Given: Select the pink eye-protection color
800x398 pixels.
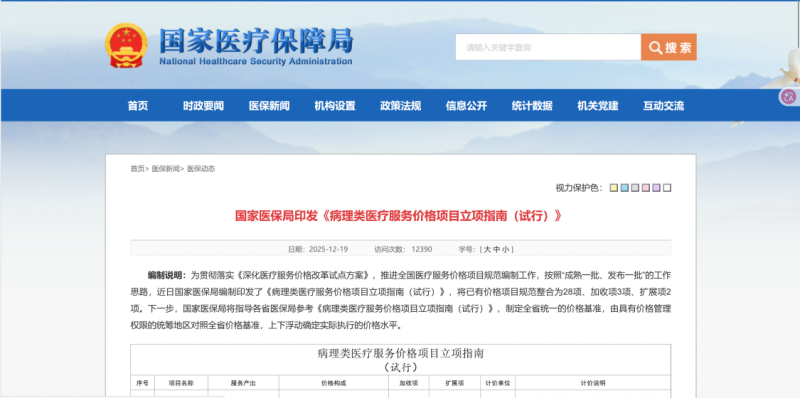Looking at the screenshot, I should (646, 188).
